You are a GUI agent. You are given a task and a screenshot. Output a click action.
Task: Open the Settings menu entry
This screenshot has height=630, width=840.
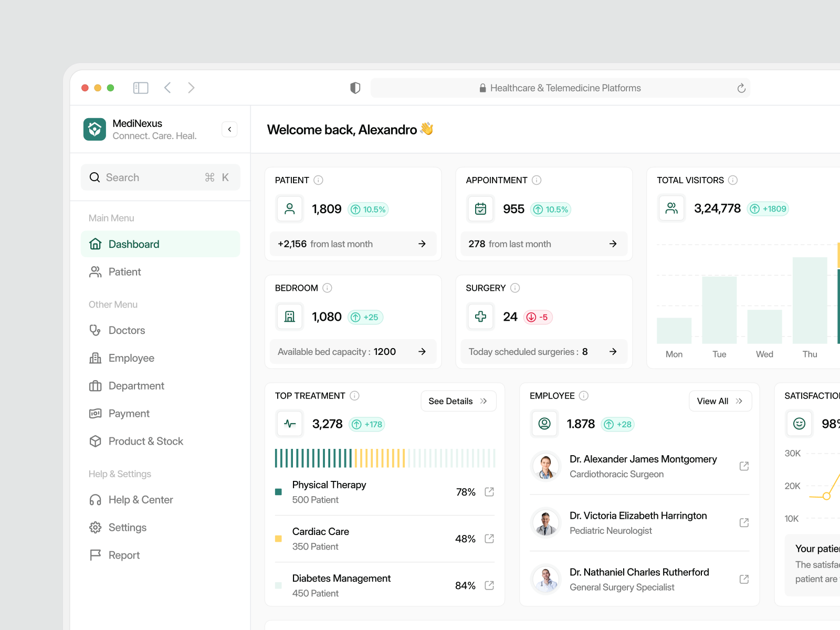point(127,527)
